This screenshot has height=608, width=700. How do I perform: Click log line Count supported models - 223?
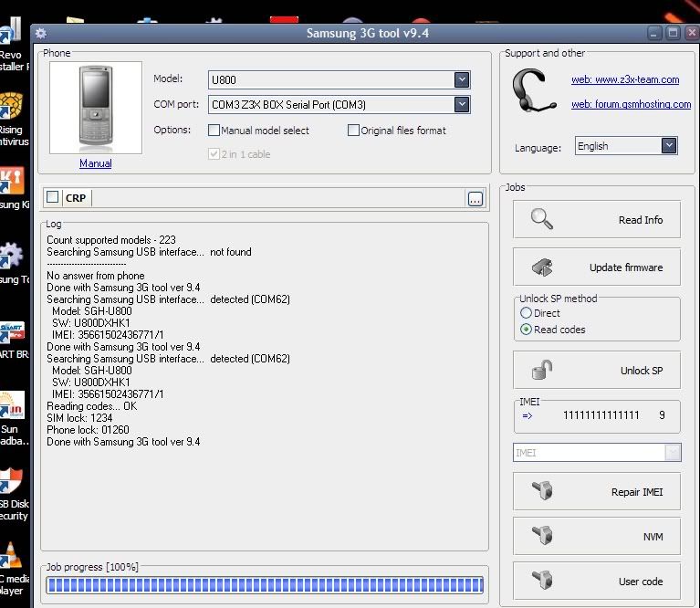111,240
